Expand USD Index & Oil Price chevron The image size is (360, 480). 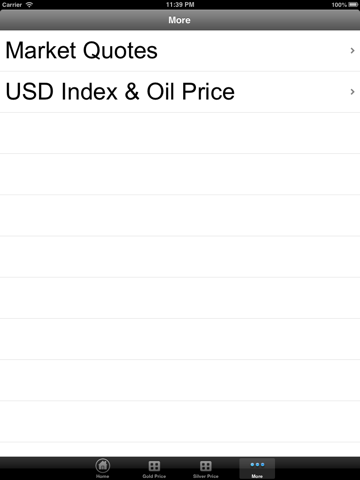(352, 92)
